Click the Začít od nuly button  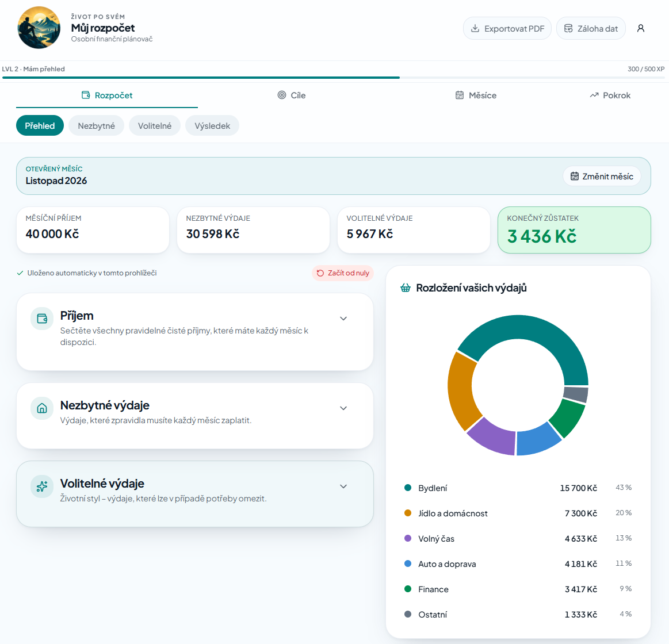(343, 273)
